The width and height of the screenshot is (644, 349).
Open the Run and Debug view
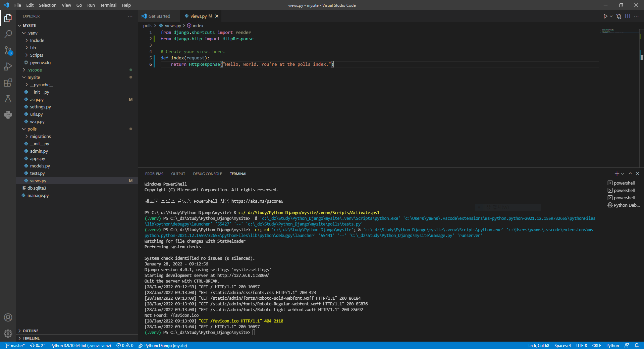pyautogui.click(x=8, y=66)
